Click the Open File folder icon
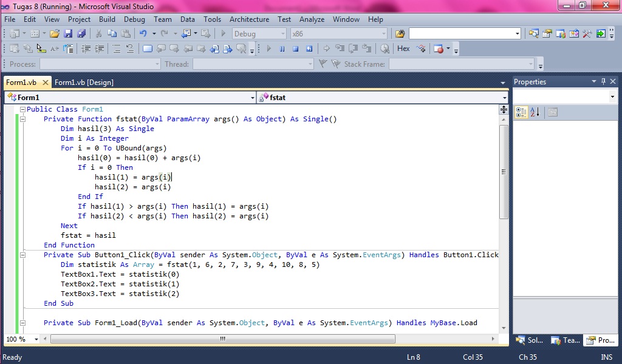This screenshot has width=622, height=364. coord(54,33)
